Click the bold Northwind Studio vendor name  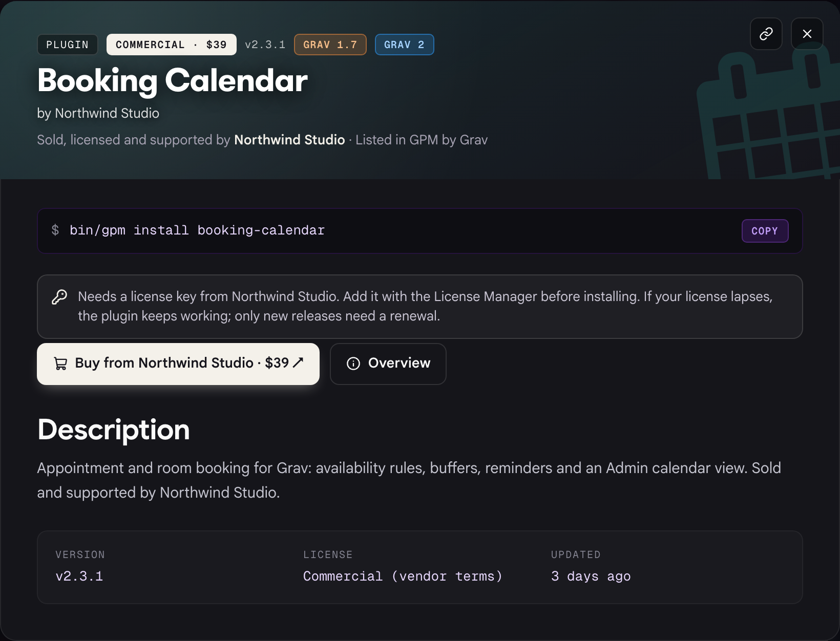(289, 140)
